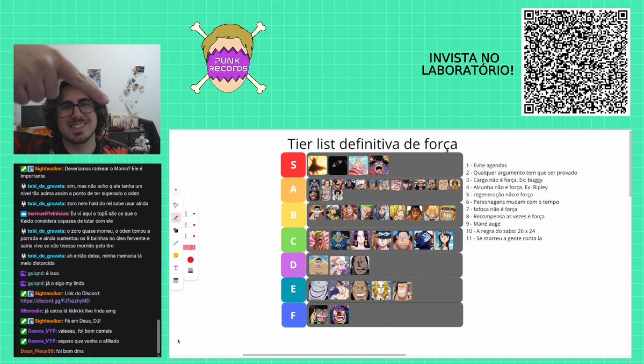644x364 pixels.
Task: Close the whiteboard toolbar with the X
Action: 176,190
